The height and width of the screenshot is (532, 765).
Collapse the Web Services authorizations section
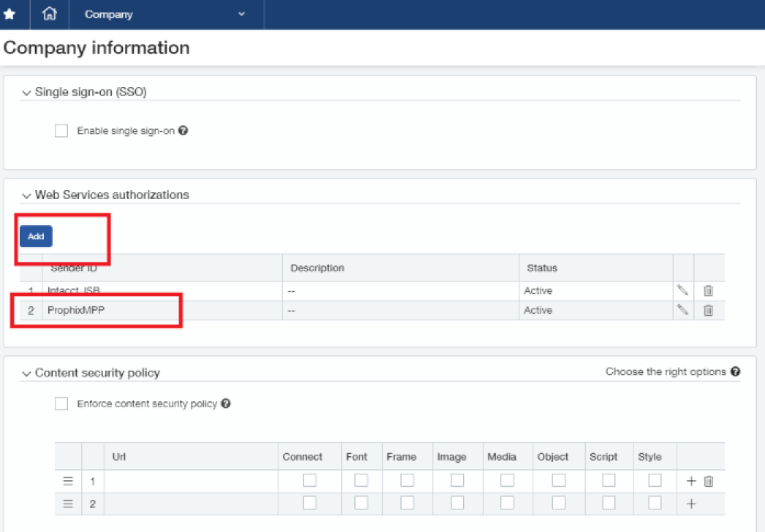coord(26,196)
